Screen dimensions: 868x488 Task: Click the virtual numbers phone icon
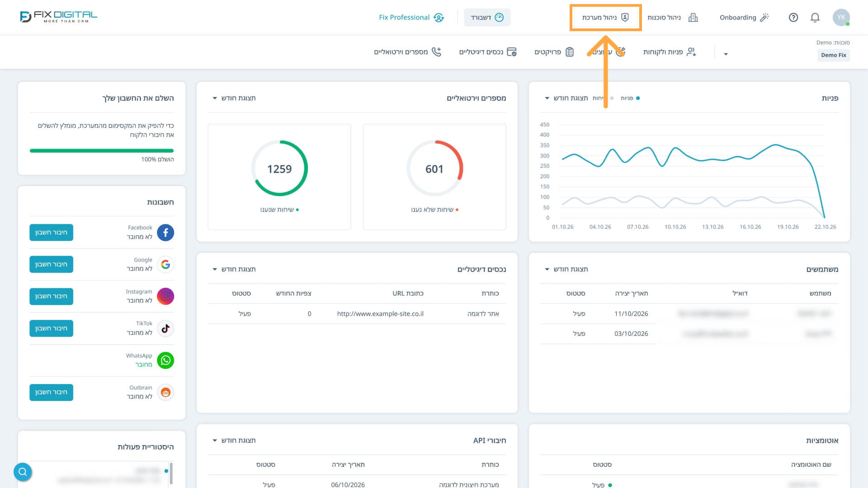(x=436, y=52)
